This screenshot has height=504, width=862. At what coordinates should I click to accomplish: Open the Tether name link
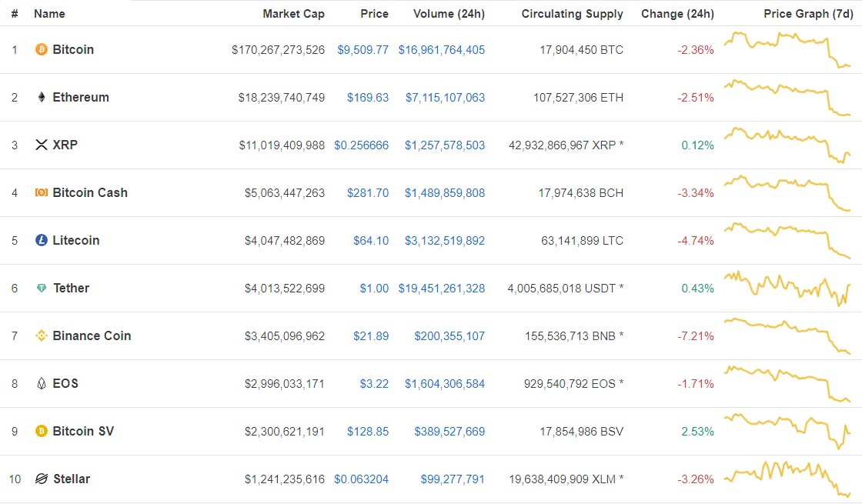click(72, 288)
